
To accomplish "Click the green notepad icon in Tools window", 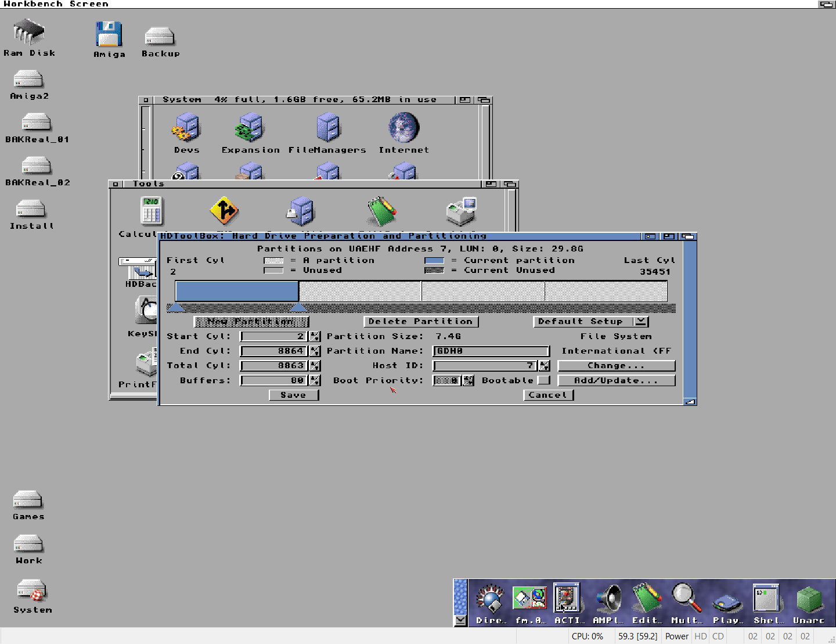I will (381, 211).
